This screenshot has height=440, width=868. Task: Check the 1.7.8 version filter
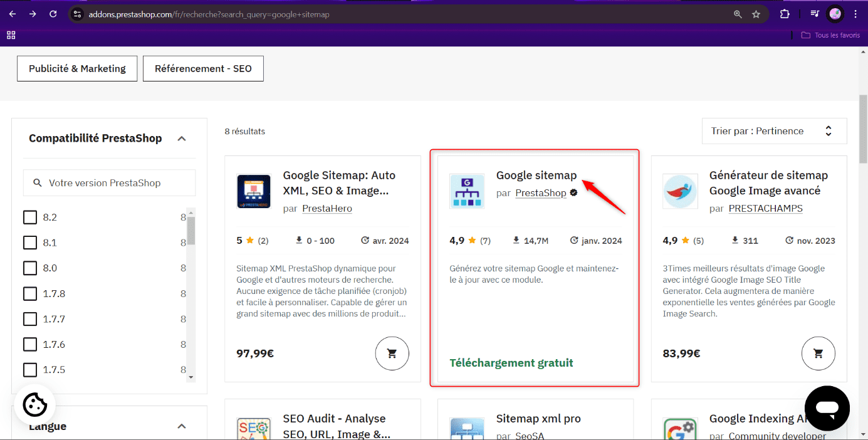30,293
